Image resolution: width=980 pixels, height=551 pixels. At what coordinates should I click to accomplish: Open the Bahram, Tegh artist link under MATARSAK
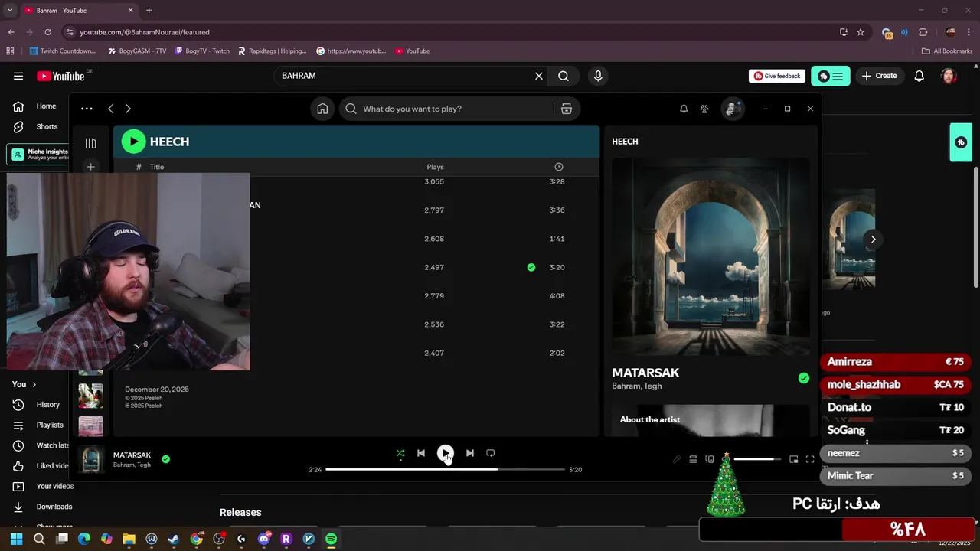click(x=637, y=386)
